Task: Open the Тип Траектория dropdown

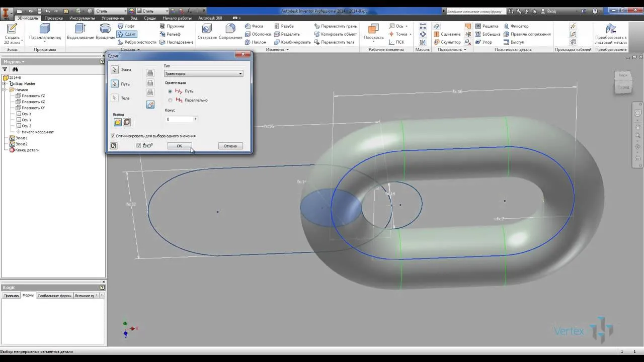Action: pos(204,73)
